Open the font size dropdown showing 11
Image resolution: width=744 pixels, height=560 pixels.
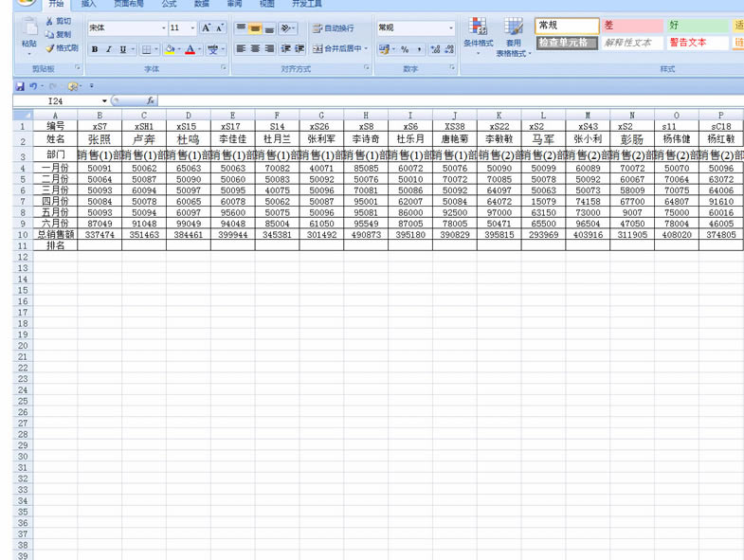pyautogui.click(x=192, y=28)
